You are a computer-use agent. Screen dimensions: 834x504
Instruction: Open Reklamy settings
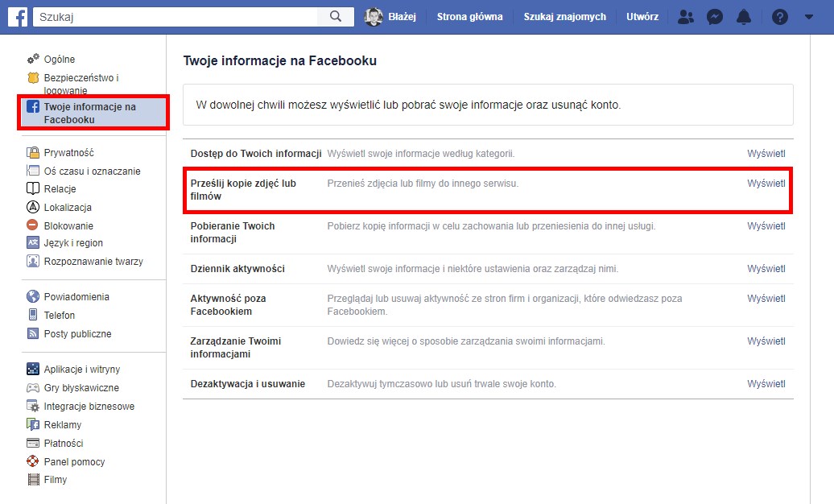63,425
